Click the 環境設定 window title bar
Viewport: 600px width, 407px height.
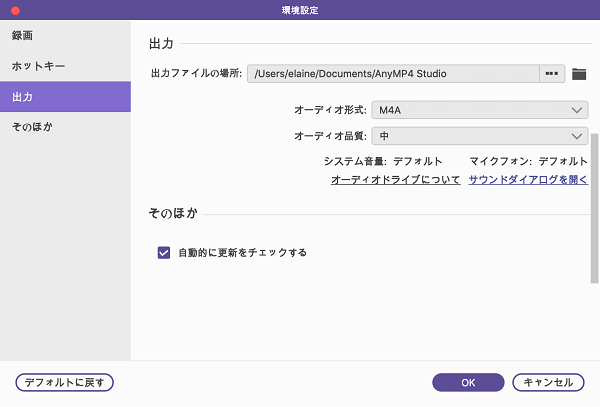coord(300,10)
